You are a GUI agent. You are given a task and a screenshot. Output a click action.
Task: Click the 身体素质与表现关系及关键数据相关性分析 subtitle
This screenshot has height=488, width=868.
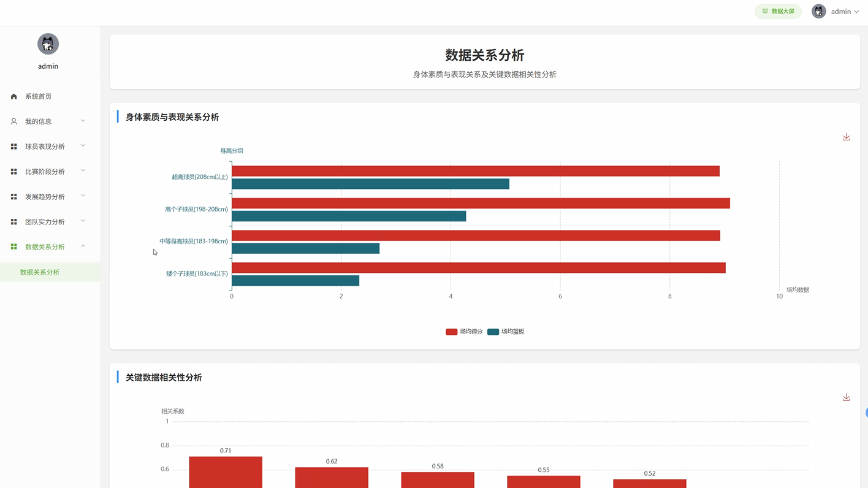(x=485, y=74)
